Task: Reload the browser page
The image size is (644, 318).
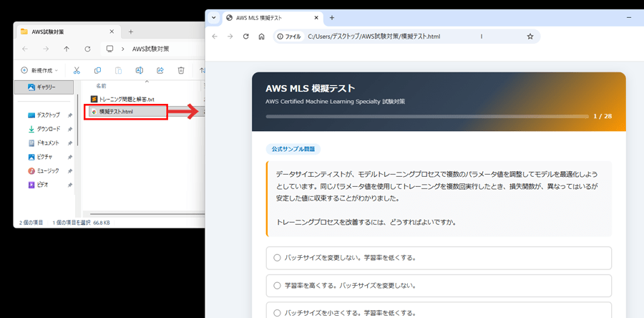Action: [245, 37]
